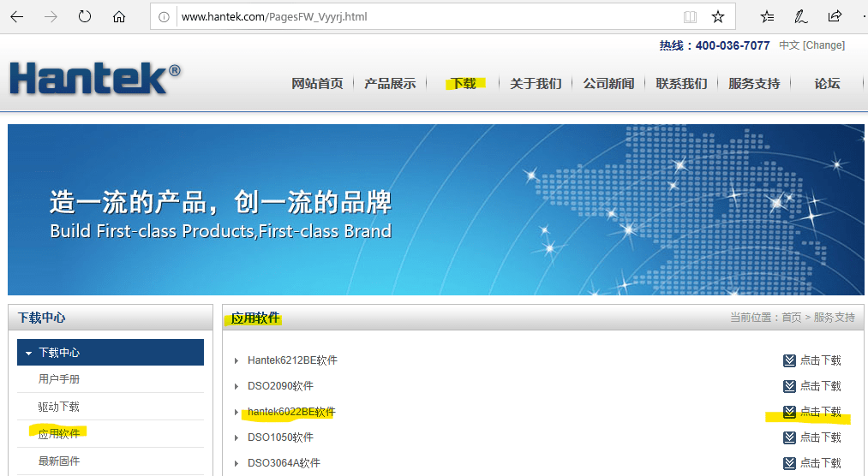
Task: Click 点击下载 text for DSO1050软件
Action: point(820,437)
